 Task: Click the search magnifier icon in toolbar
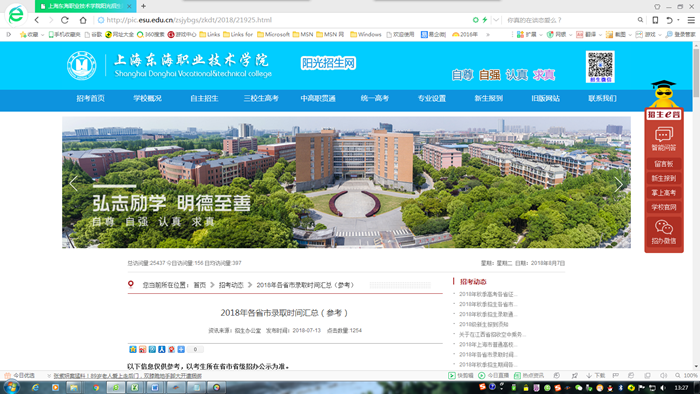(640, 20)
